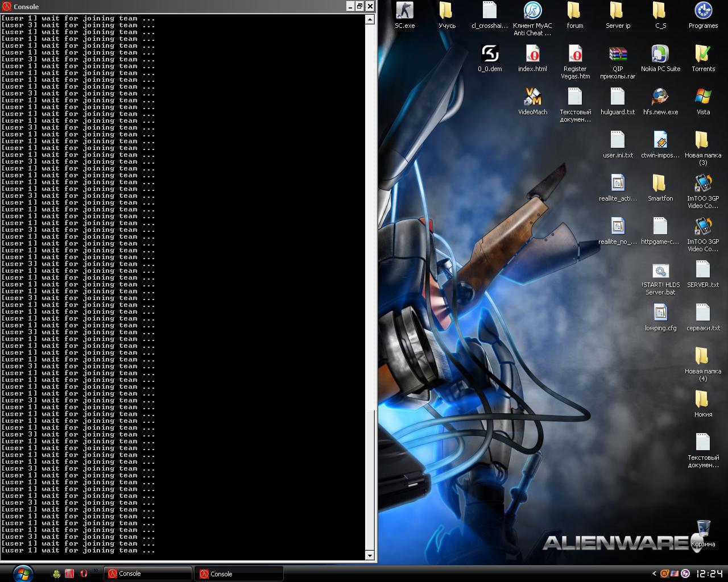Launch Nokia PC Suite

coord(660,58)
